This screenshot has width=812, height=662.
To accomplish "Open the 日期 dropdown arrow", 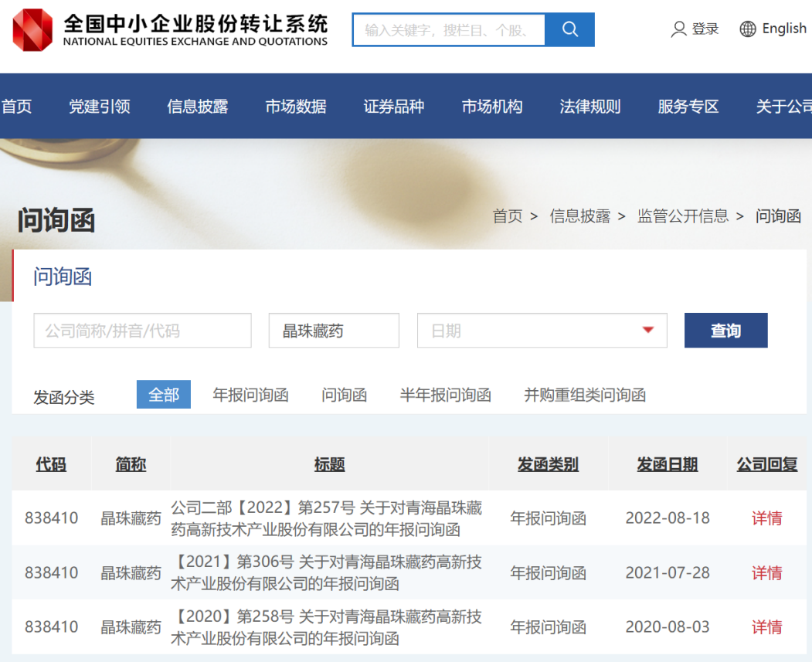I will (647, 330).
